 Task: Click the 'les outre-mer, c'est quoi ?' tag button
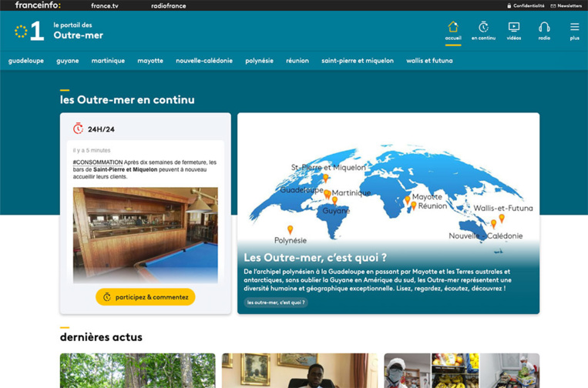tap(276, 303)
